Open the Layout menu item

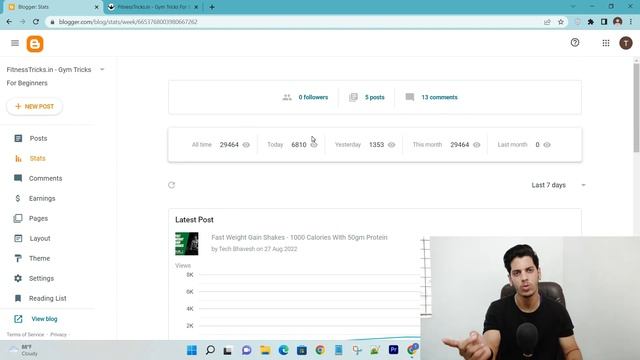click(x=40, y=238)
